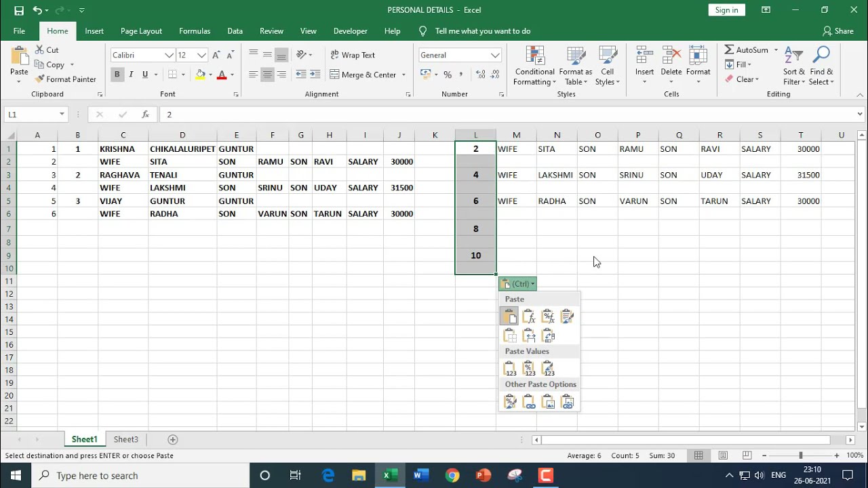
Task: Switch to the Formulas tab
Action: coord(195,31)
